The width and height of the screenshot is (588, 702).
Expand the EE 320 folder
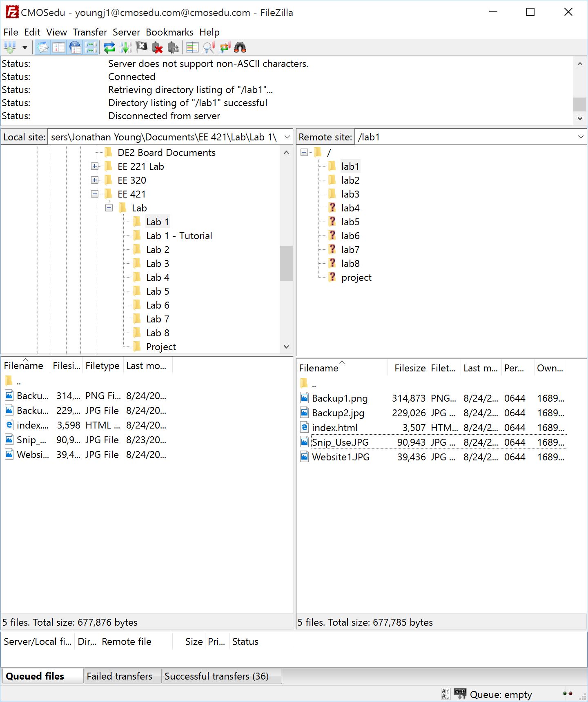[x=95, y=180]
